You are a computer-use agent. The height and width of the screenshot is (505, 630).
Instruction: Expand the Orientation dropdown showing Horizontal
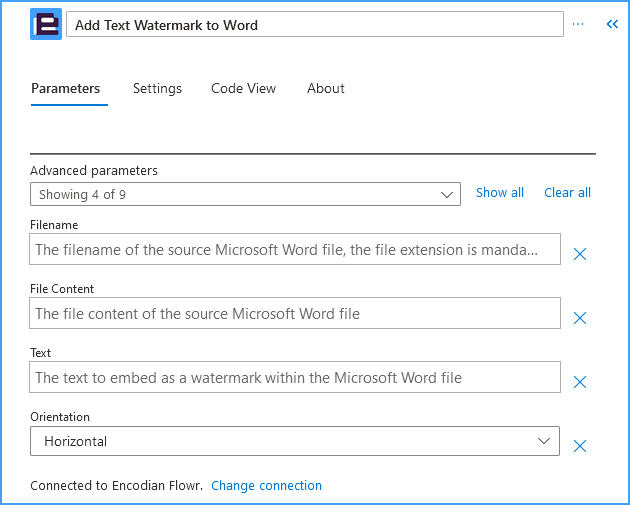pyautogui.click(x=295, y=441)
